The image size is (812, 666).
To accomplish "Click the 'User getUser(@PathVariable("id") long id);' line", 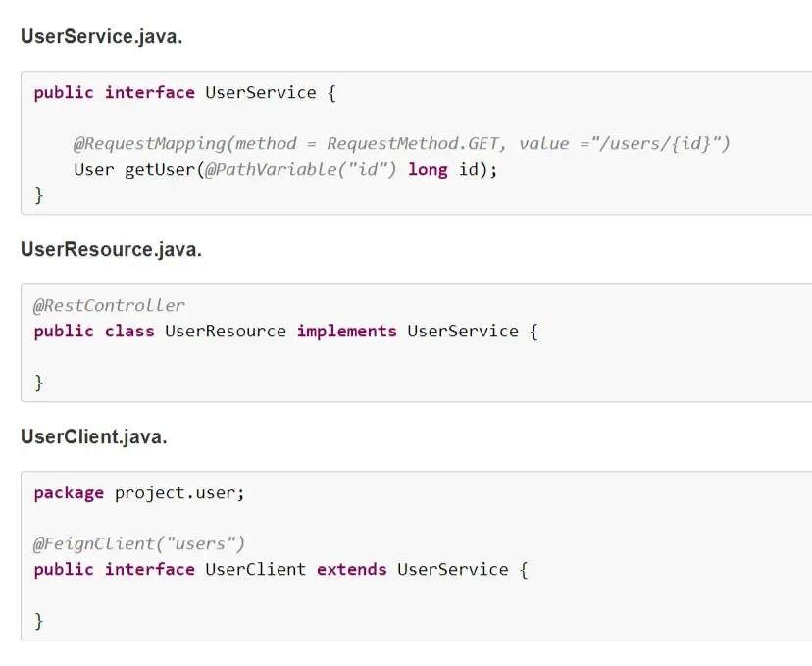I will click(285, 170).
